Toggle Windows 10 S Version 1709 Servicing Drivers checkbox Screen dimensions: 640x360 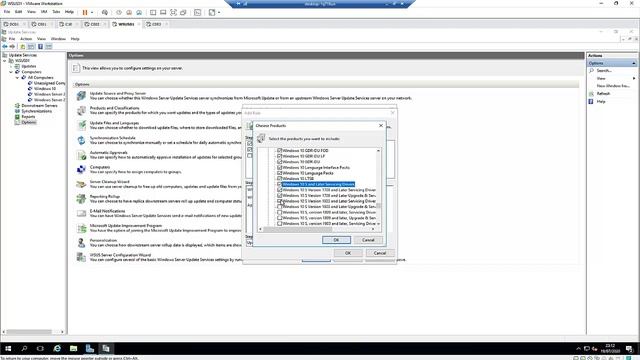pyautogui.click(x=280, y=190)
